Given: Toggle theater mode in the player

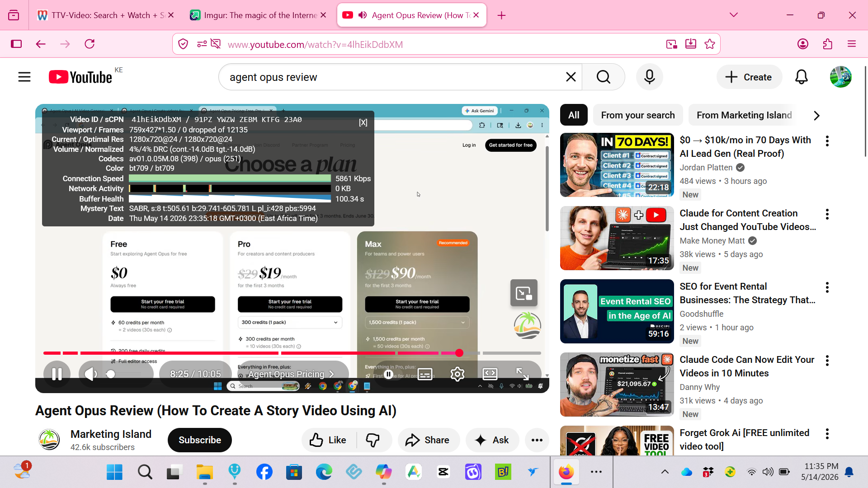Looking at the screenshot, I should coord(490,374).
